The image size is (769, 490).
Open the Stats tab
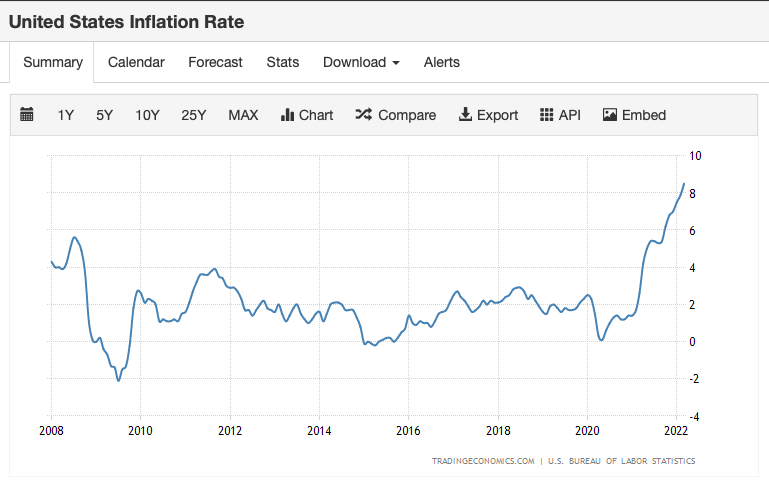click(283, 62)
